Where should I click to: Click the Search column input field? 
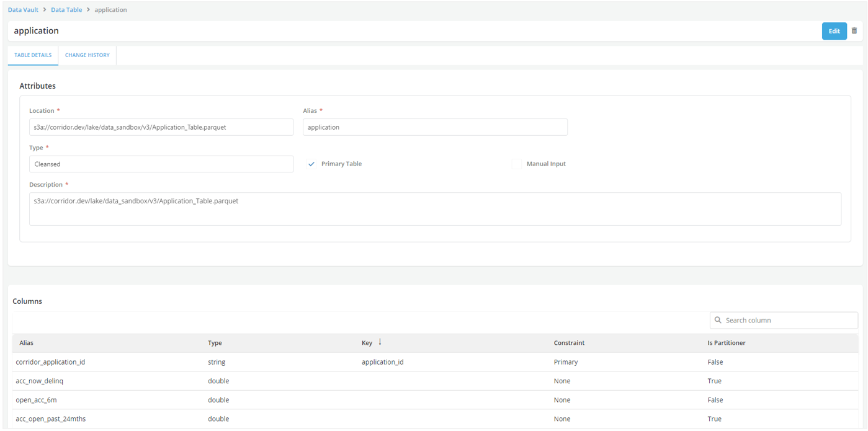(x=788, y=320)
